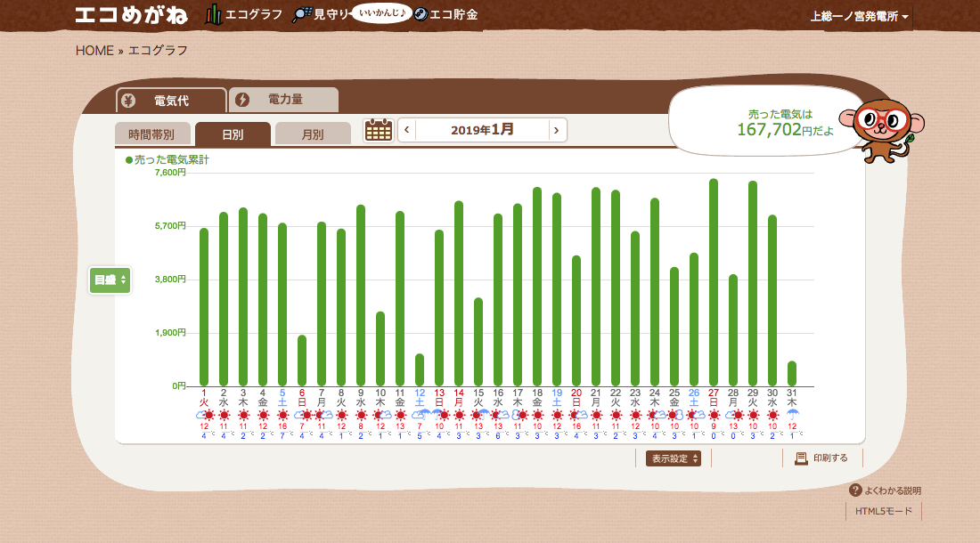The image size is (980, 543).
Task: Click the bar for January 6
Action: tap(302, 361)
